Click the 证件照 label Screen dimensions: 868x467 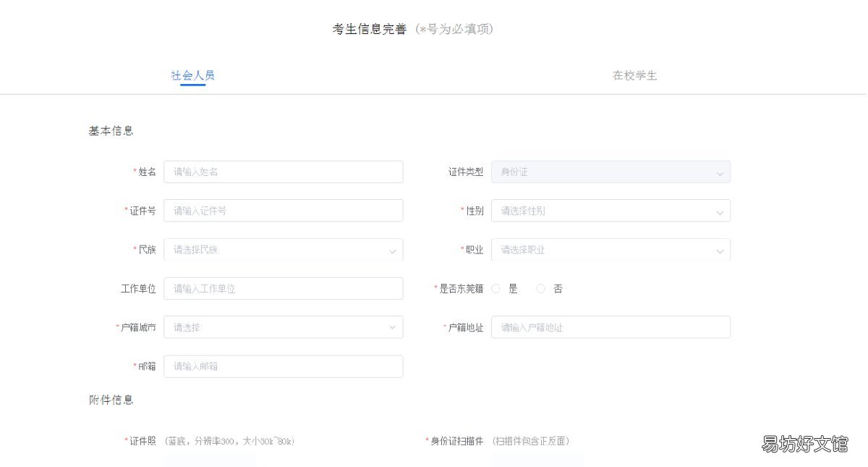point(142,441)
